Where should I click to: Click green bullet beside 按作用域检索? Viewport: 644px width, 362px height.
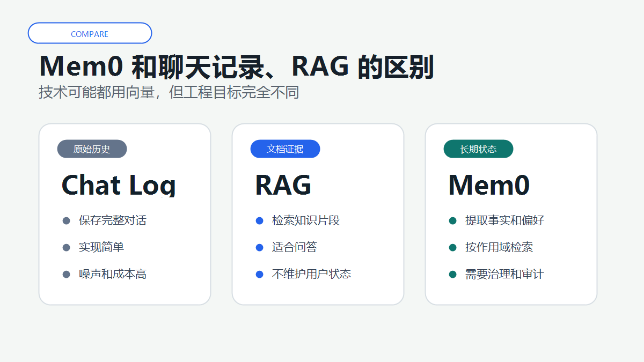[453, 247]
